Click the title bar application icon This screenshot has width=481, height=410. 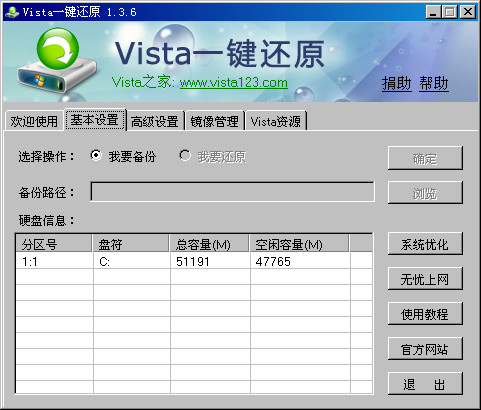(x=12, y=12)
